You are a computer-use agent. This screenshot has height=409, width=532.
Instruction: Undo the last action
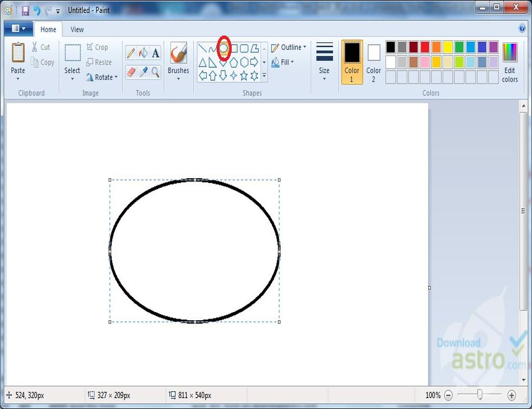tap(37, 10)
